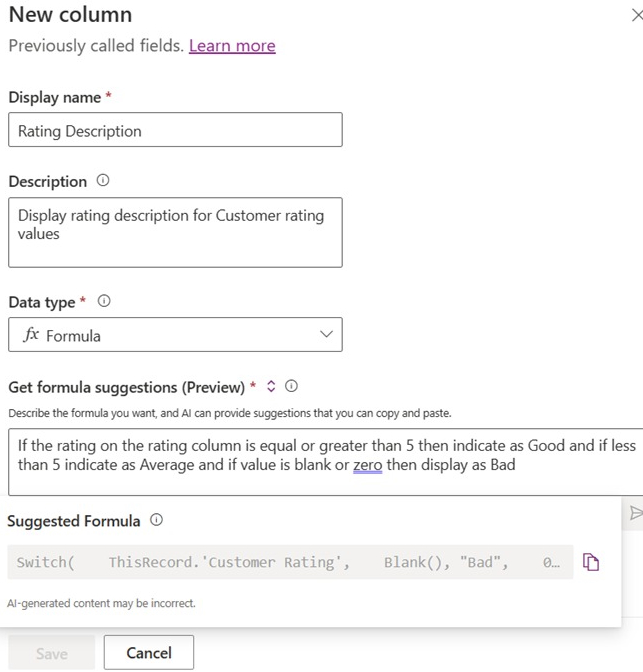The width and height of the screenshot is (643, 672).
Task: Toggle the formula suggestions expand/collapse arrows
Action: tap(271, 387)
